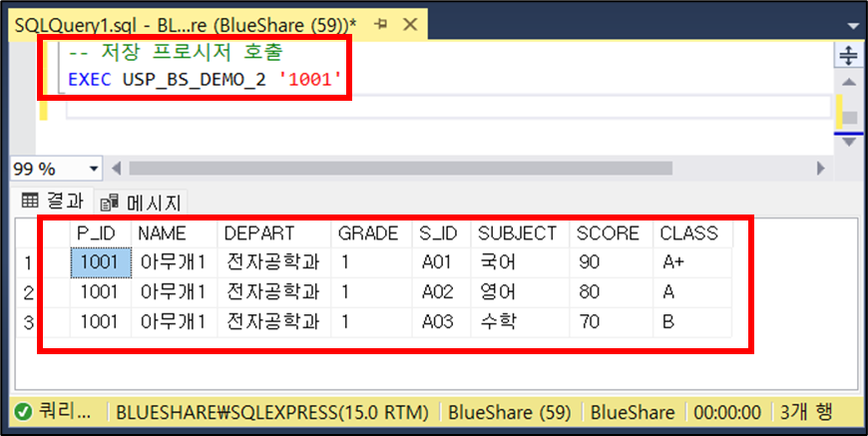This screenshot has width=868, height=436.
Task: Click the P_ID column header
Action: click(100, 233)
